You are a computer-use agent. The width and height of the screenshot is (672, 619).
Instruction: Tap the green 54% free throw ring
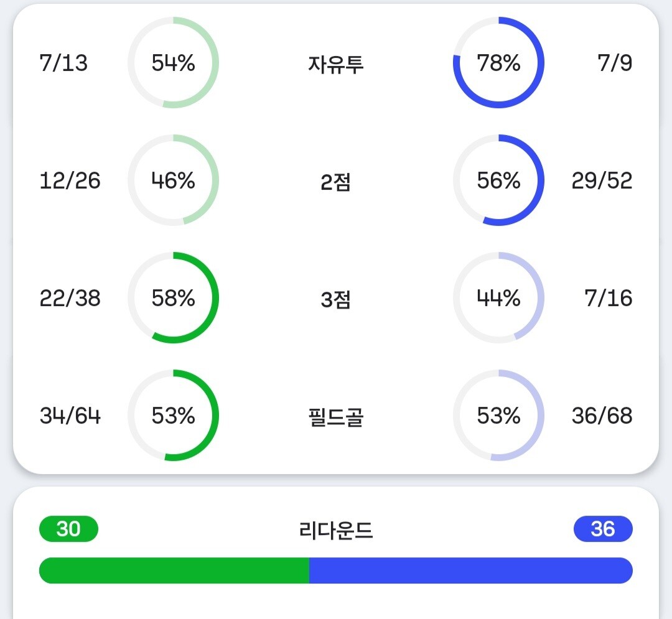[173, 63]
